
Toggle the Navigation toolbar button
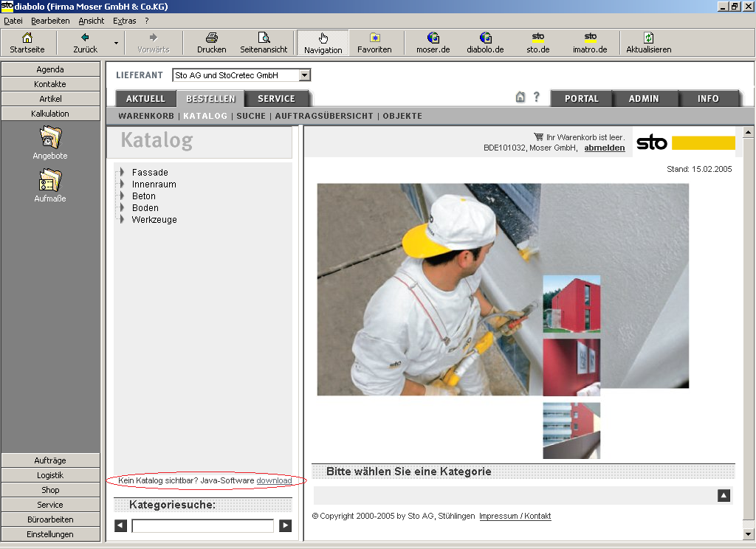coord(323,42)
